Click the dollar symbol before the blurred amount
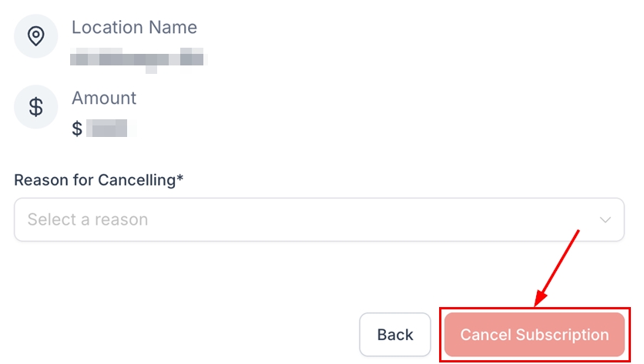Screen dimensions: 644x364 click(x=77, y=129)
